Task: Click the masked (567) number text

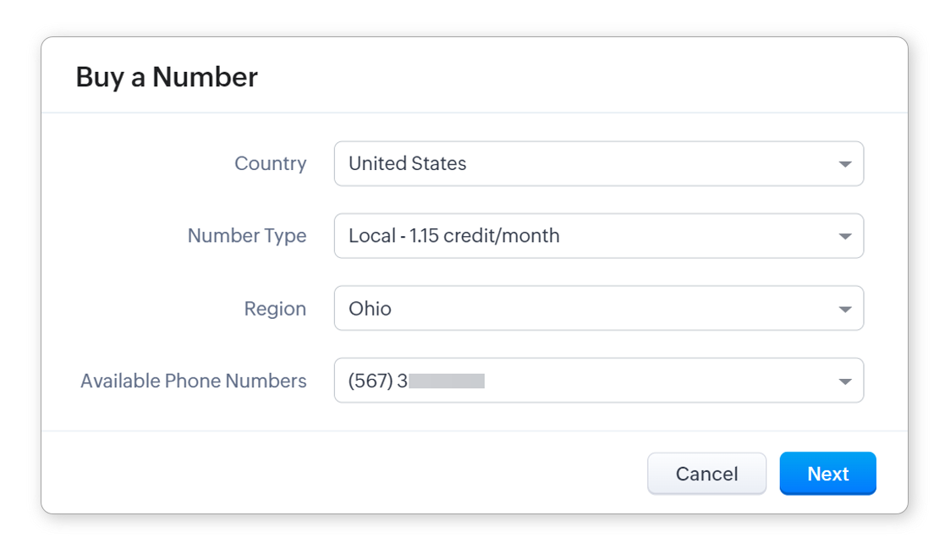Action: click(378, 382)
